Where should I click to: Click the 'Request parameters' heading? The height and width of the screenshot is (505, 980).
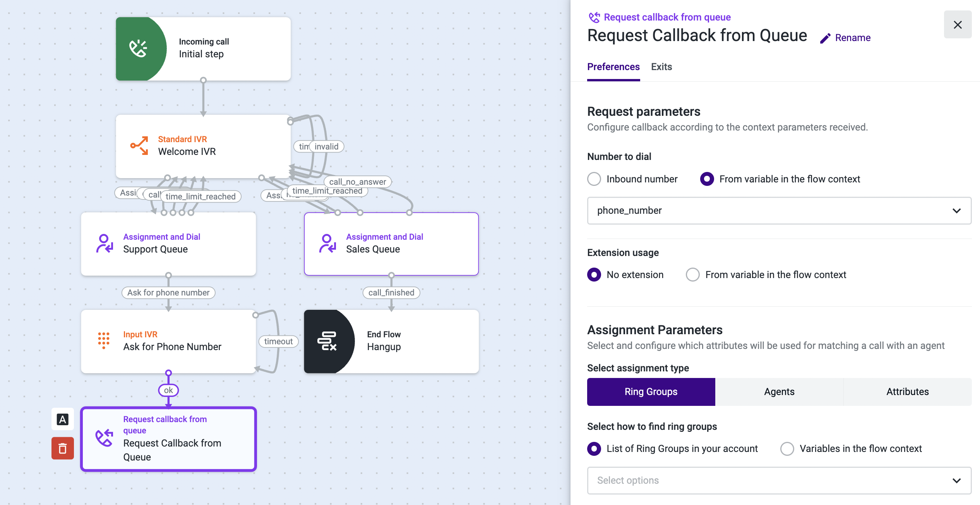644,112
